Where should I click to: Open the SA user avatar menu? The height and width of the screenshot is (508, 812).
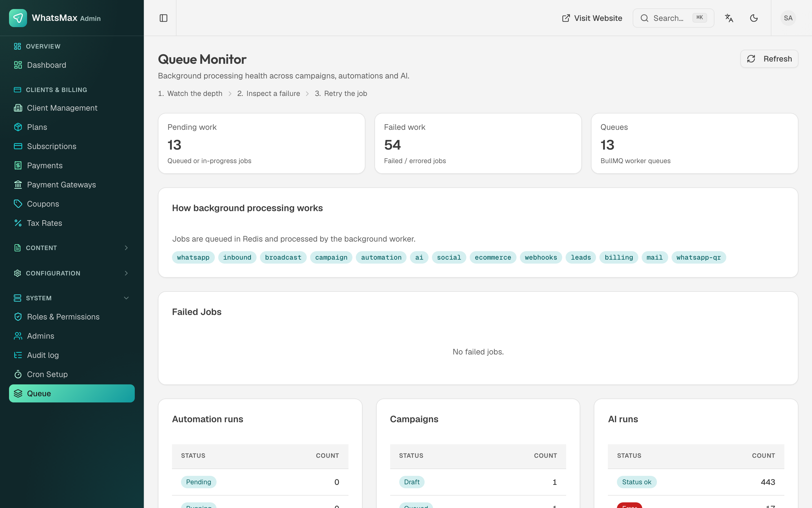point(788,18)
